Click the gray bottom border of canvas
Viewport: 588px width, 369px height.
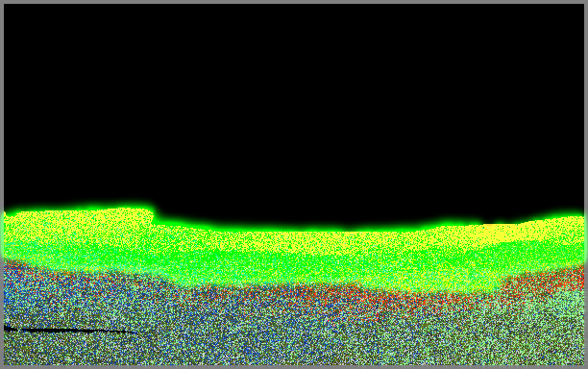click(294, 367)
